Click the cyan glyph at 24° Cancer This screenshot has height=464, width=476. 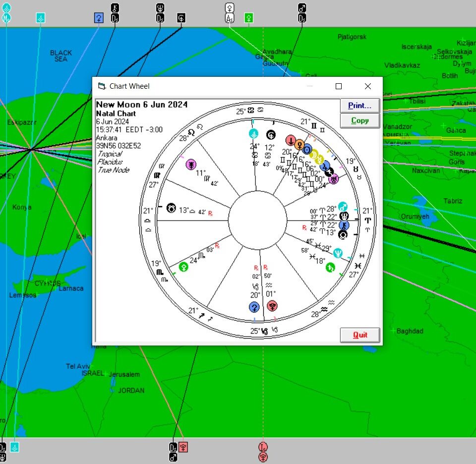point(253,133)
